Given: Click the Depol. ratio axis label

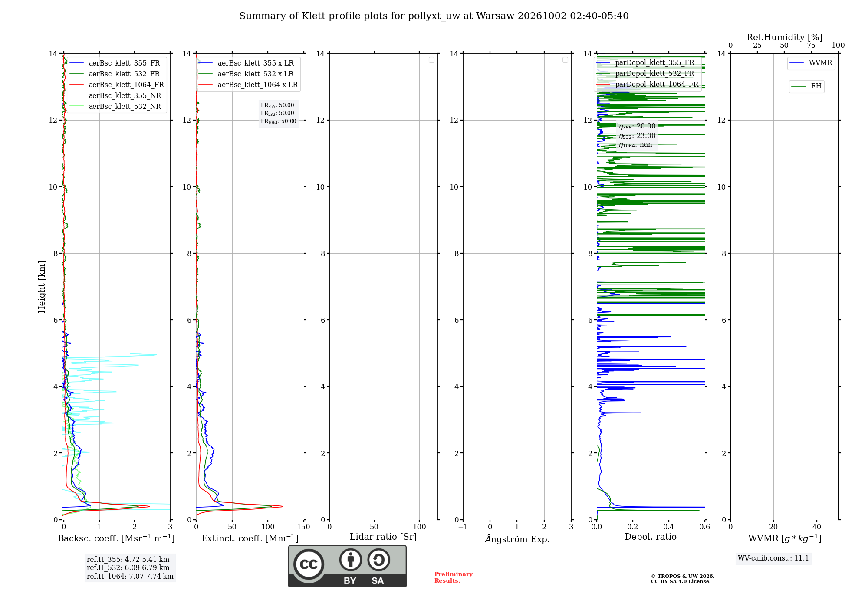Looking at the screenshot, I should 651,537.
